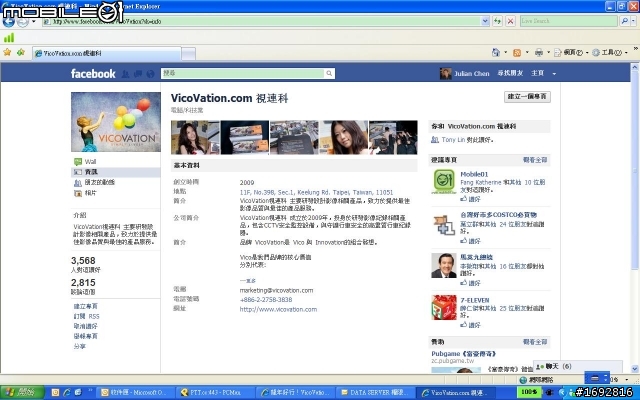Expand the address bar history dropdown
This screenshot has width=640, height=400.
pos(485,21)
